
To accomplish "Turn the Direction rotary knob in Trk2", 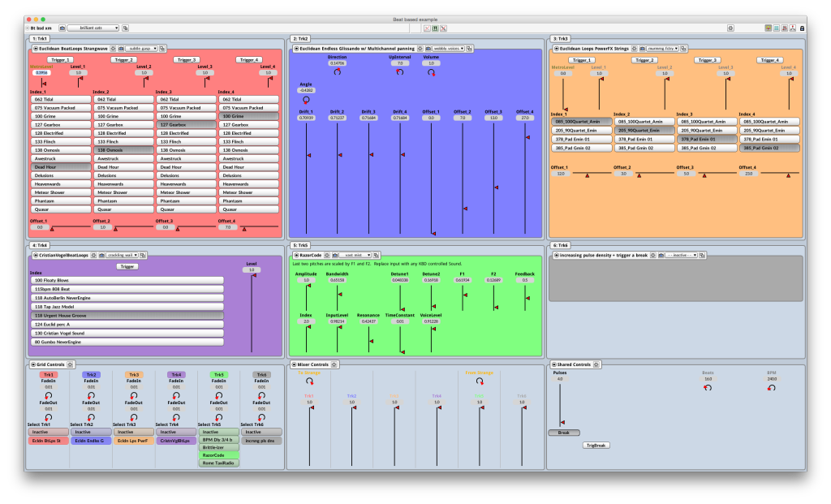I will tap(337, 71).
